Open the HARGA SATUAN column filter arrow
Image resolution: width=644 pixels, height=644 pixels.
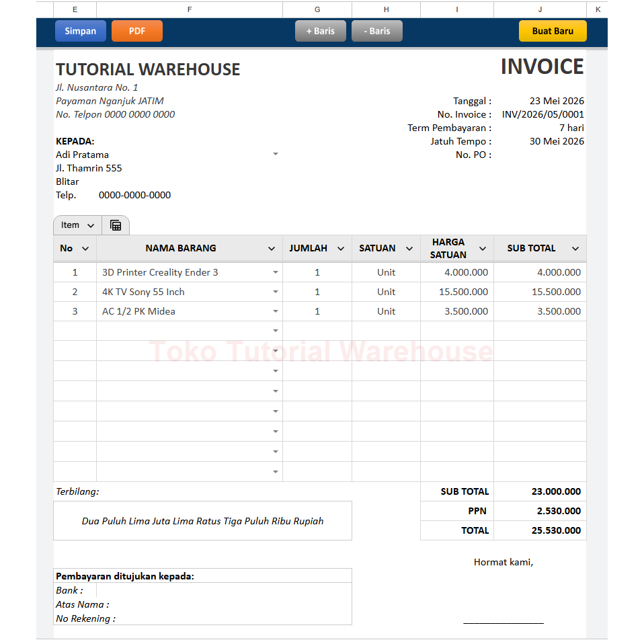click(483, 249)
